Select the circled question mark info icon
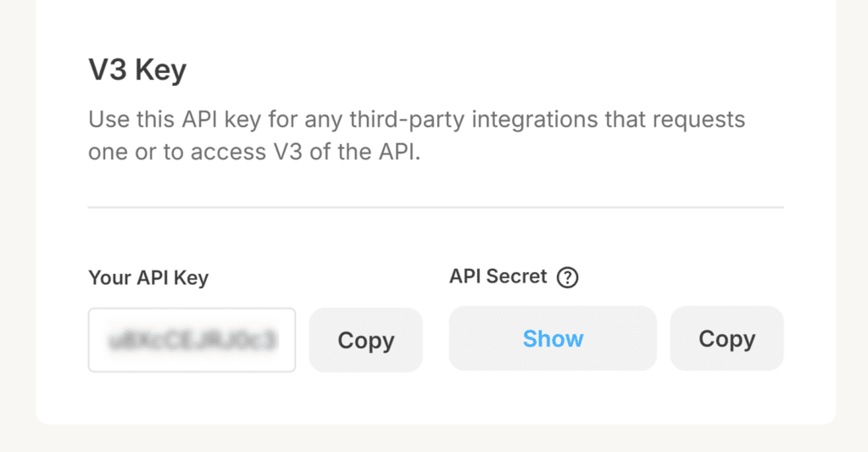 568,277
